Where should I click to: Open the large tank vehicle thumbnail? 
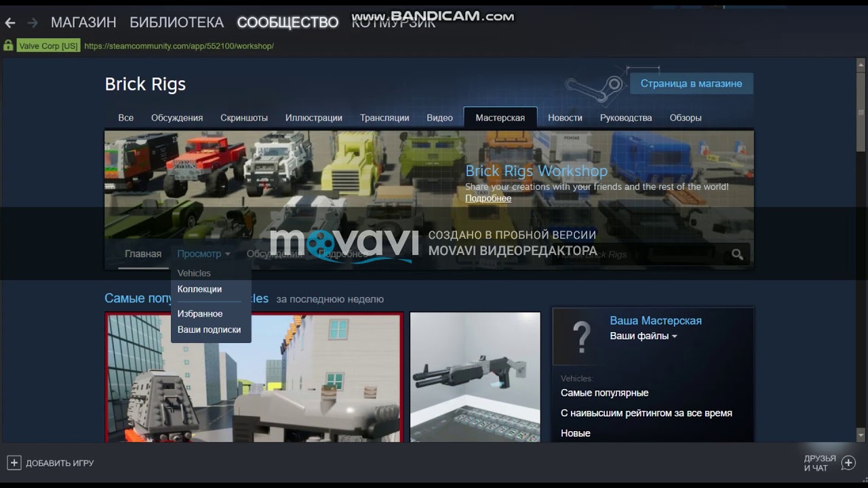coord(254,378)
